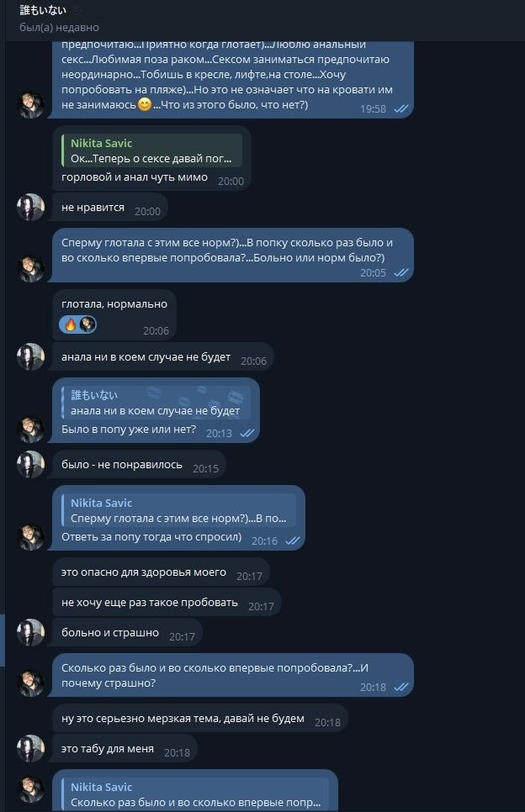Select the "глотала, нормально" message bubble
The image size is (525, 812).
tap(115, 304)
